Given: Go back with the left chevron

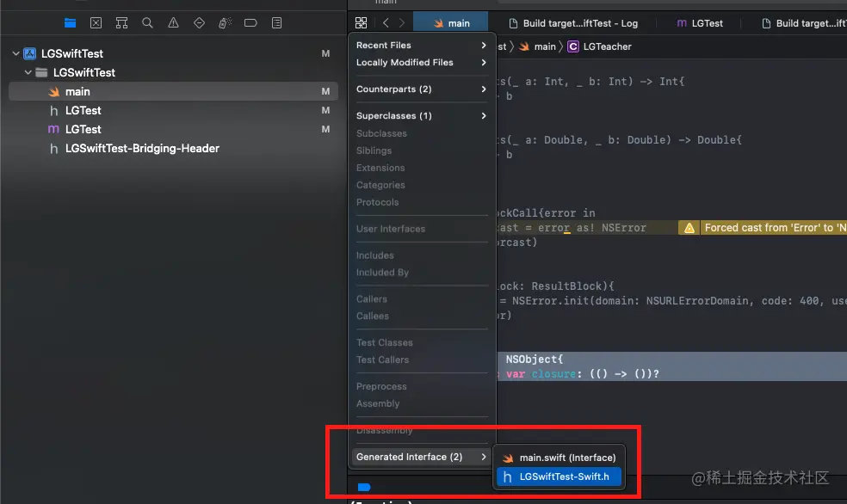Looking at the screenshot, I should [x=386, y=22].
